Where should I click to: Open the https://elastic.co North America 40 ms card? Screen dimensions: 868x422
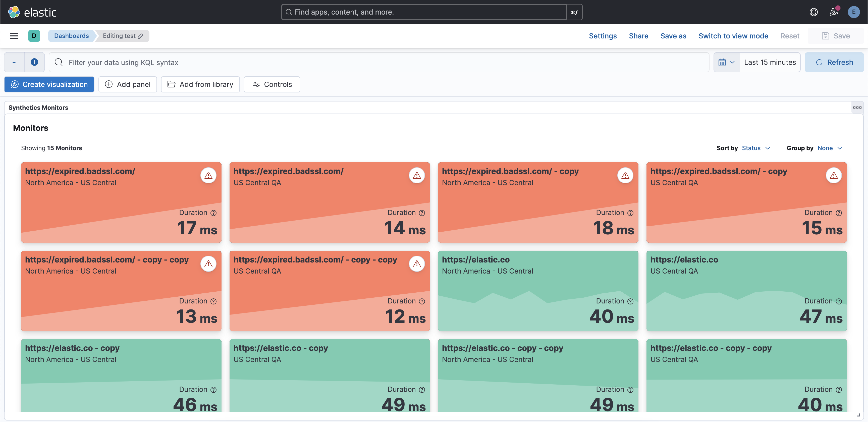click(538, 291)
